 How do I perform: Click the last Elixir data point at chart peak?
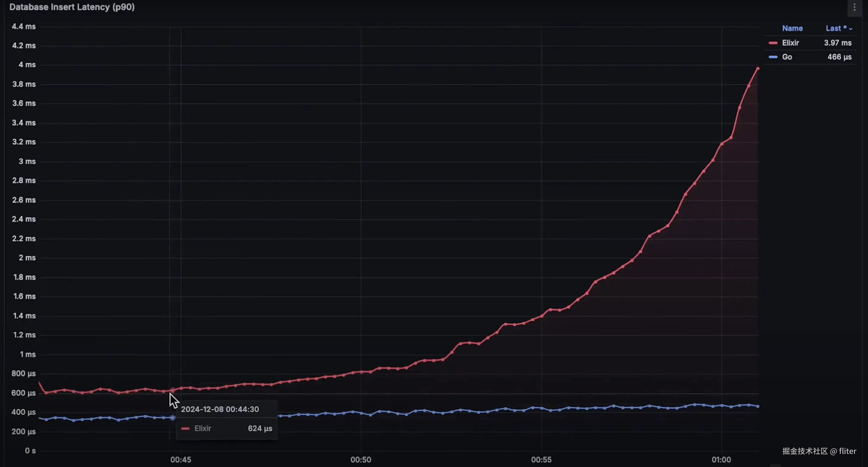tap(758, 69)
